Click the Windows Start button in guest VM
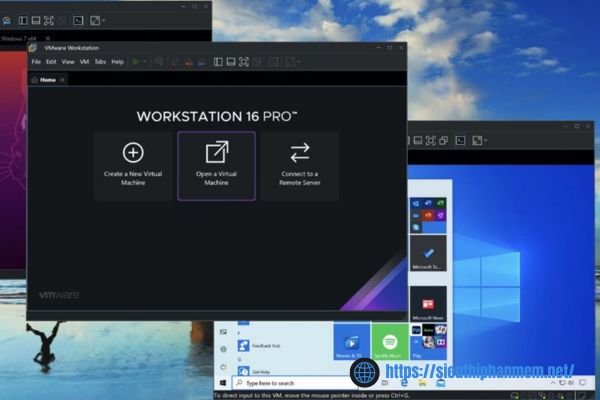 click(x=223, y=382)
